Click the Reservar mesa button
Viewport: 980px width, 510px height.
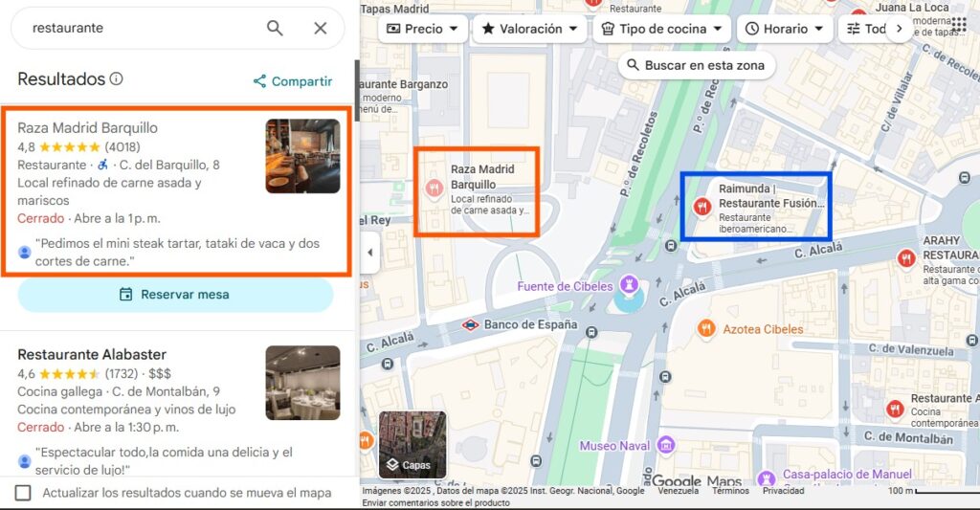click(x=175, y=295)
